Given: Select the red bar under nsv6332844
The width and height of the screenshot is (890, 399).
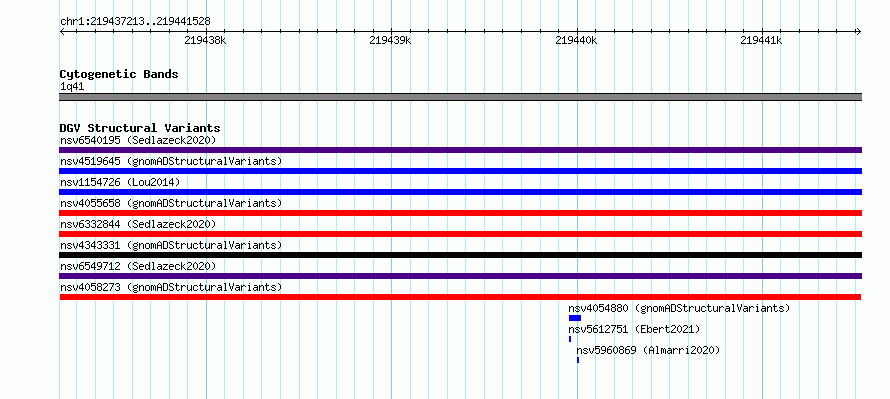Looking at the screenshot, I should [460, 234].
